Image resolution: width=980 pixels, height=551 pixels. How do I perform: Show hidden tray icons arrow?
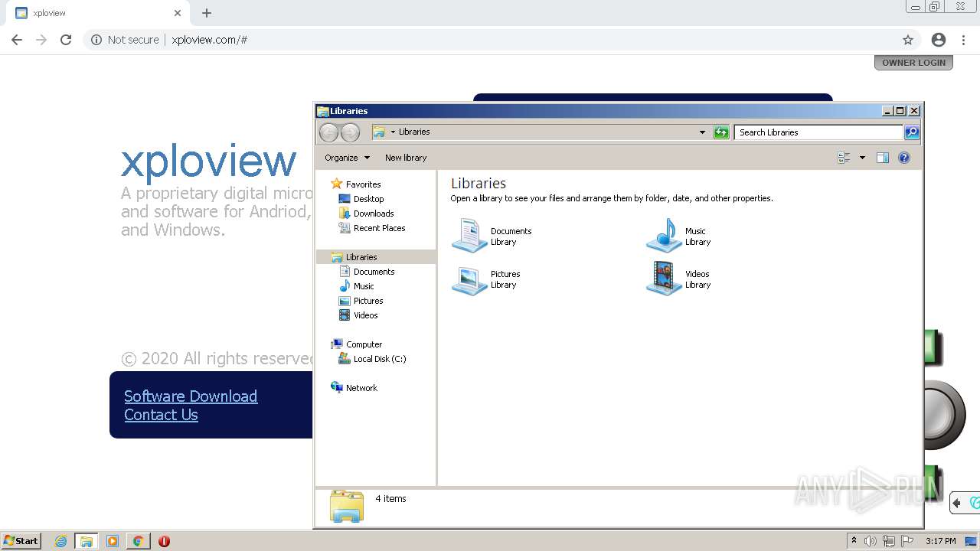(854, 541)
